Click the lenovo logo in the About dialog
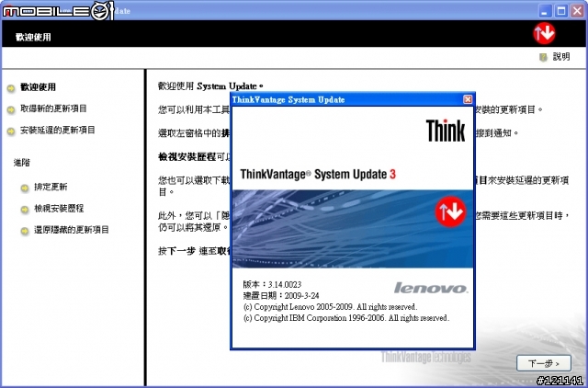 tap(431, 288)
